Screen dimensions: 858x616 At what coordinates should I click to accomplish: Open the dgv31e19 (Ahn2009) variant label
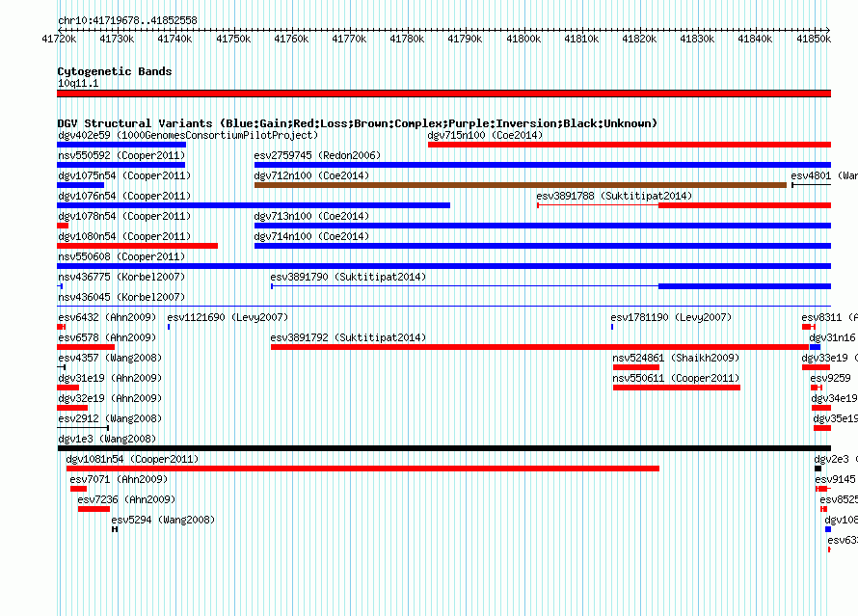[110, 378]
